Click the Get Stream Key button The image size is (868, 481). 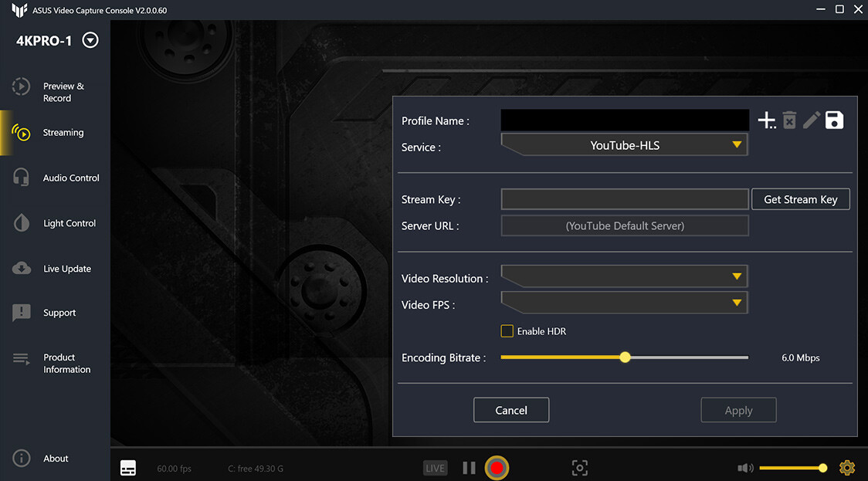tap(801, 199)
